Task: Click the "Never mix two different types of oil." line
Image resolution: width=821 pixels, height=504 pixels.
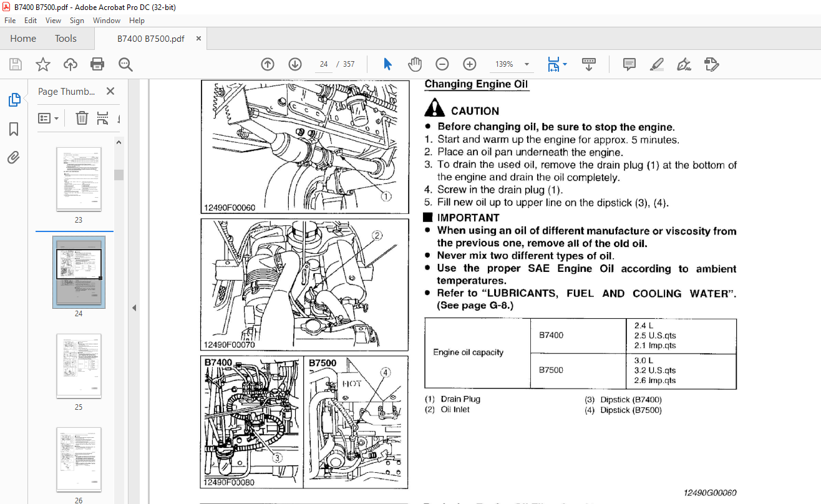Action: click(526, 256)
